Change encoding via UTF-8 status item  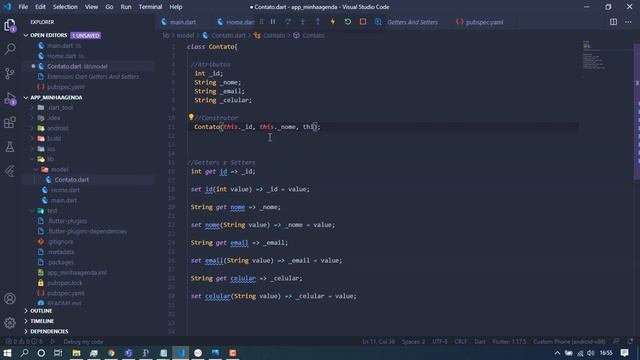(440, 342)
